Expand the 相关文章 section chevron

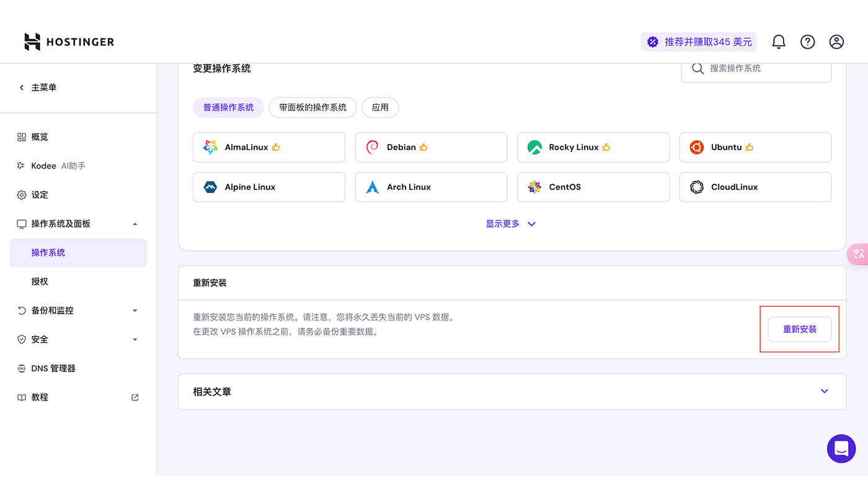tap(825, 391)
